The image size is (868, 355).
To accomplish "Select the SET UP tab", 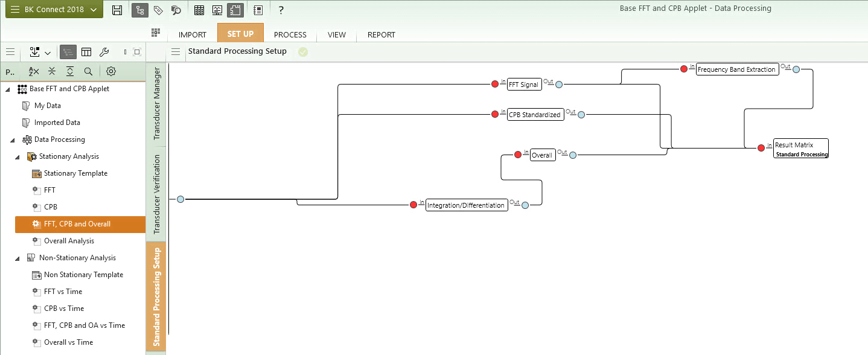I will [240, 34].
